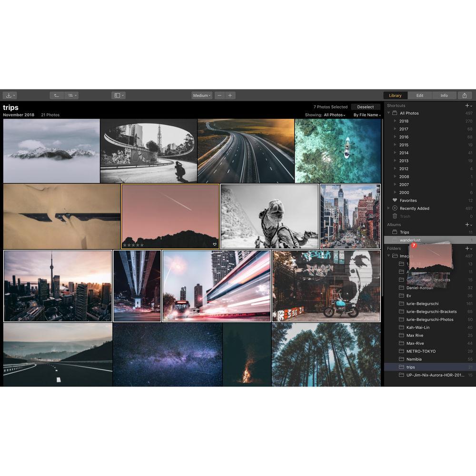This screenshot has width=476, height=476.
Task: Click the plus beside Folders
Action: coord(467,248)
